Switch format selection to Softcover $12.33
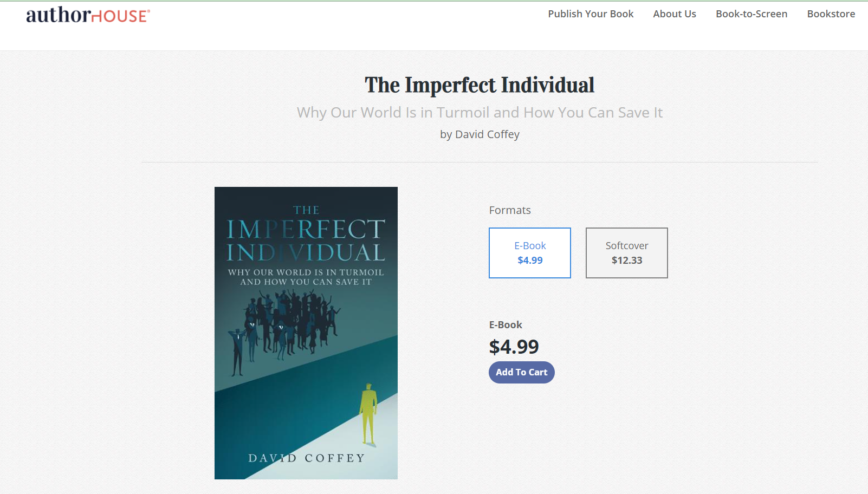868x494 pixels. tap(626, 252)
